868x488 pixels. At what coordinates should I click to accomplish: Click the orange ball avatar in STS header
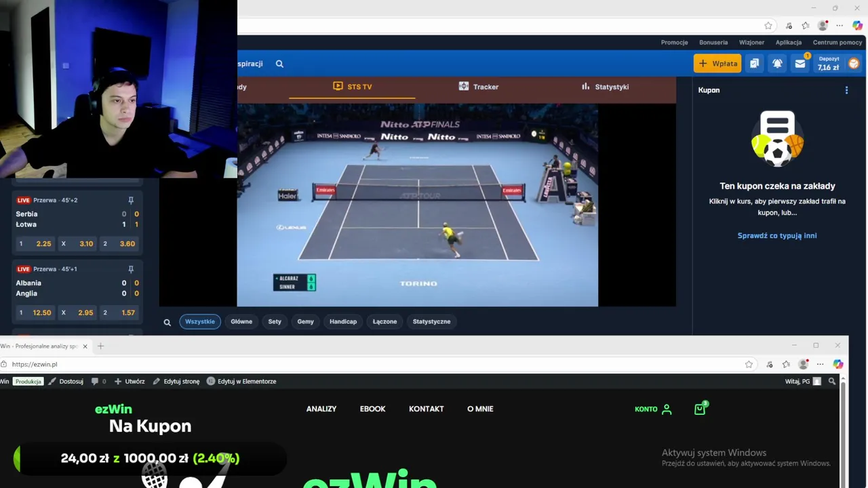pyautogui.click(x=854, y=64)
